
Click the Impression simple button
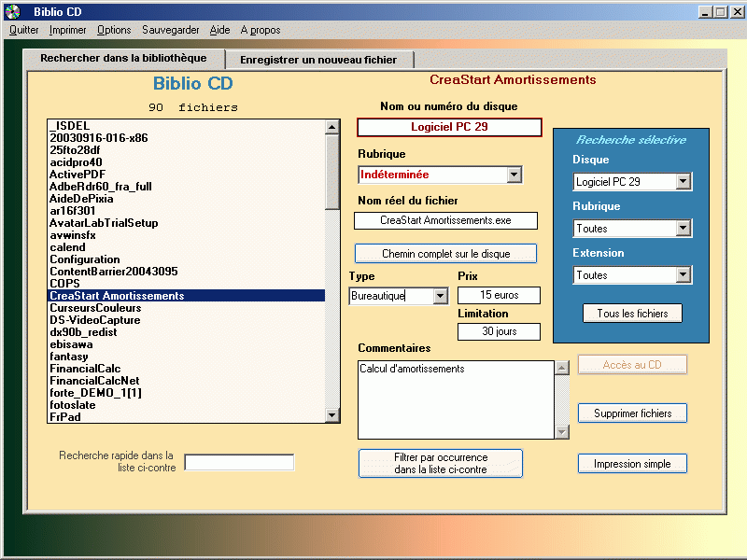632,464
